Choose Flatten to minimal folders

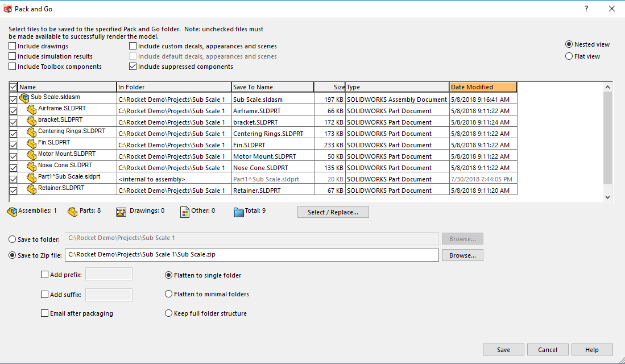click(x=168, y=294)
